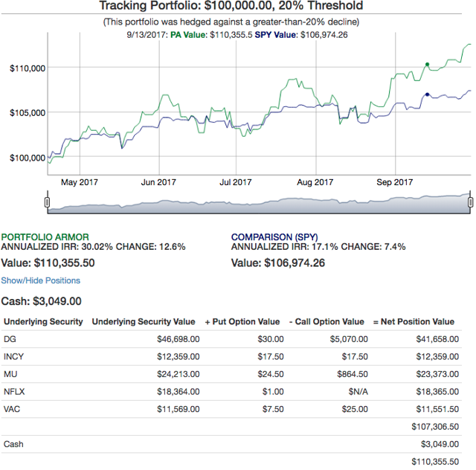Click the Value: $106,974.26 SPY figure

click(278, 263)
